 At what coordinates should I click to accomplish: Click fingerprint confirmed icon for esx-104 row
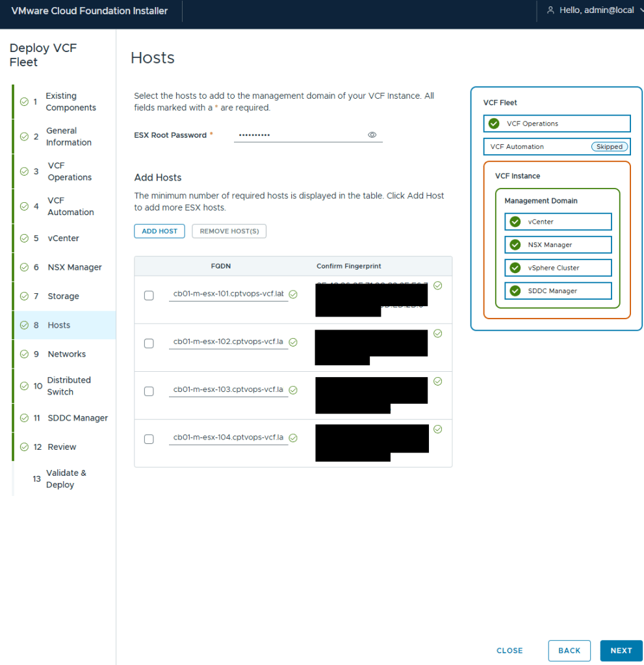coord(438,430)
